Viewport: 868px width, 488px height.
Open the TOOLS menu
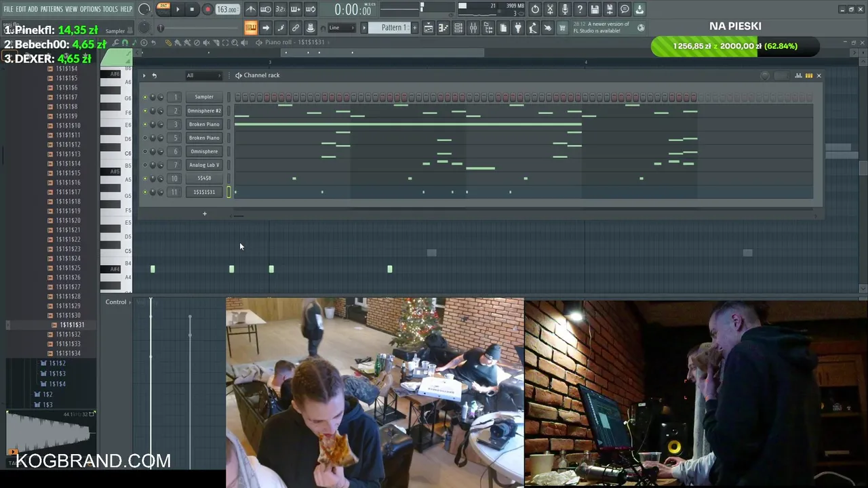tap(110, 9)
